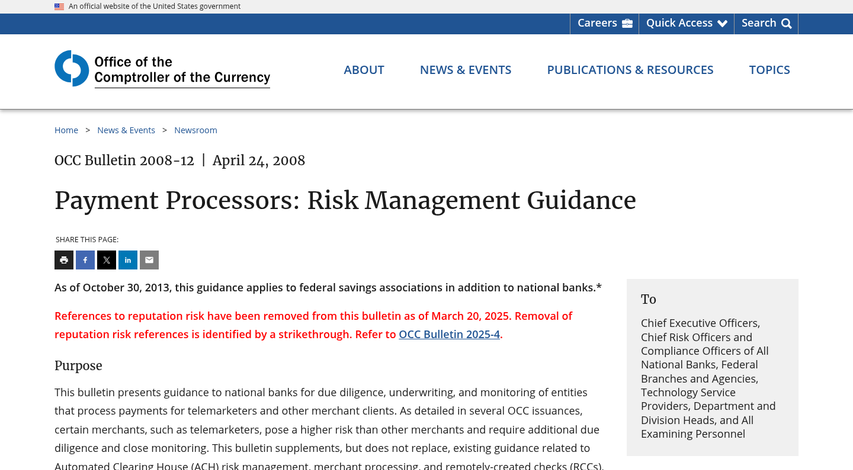
Task: Click the Payment Processors: Risk Management Guidance heading
Action: 345,201
